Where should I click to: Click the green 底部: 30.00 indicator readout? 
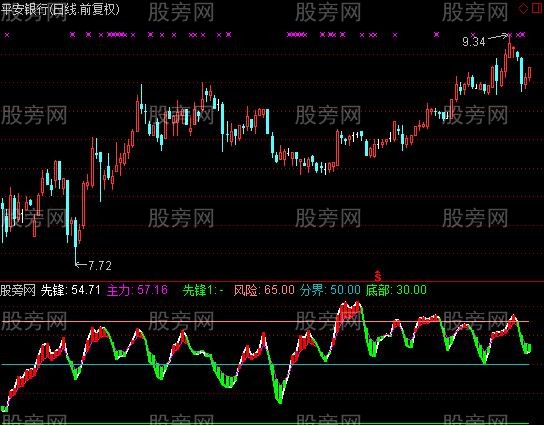coord(396,290)
